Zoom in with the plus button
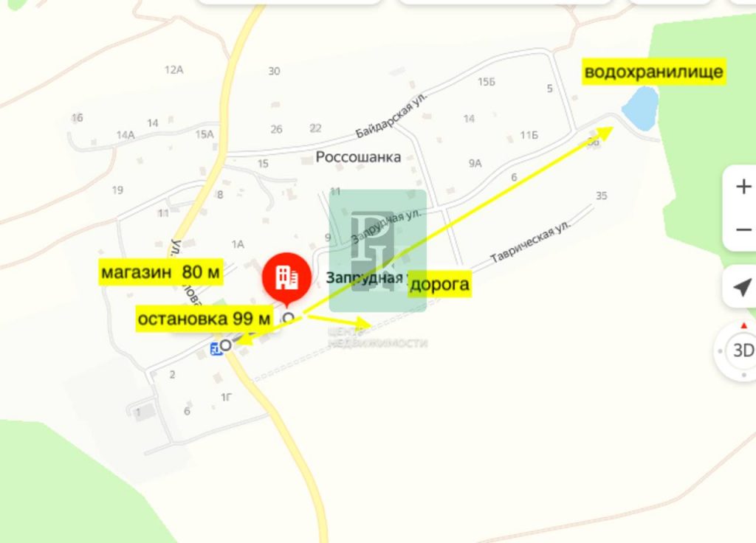756x543 pixels. [743, 187]
